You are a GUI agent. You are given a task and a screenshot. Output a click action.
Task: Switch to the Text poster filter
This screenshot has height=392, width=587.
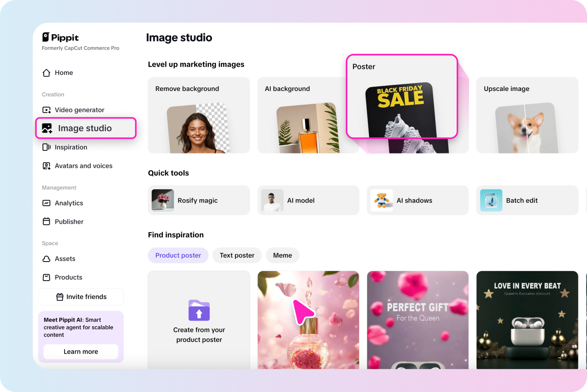(x=237, y=255)
